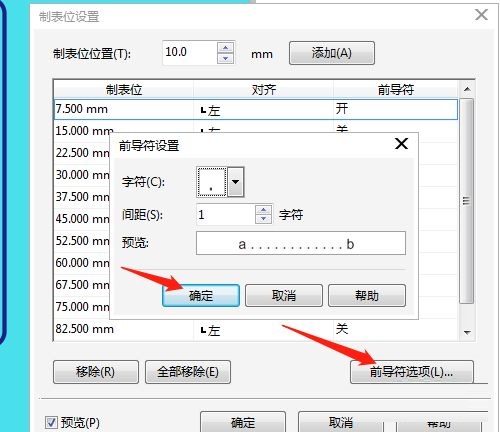Increase 制表位位置 value with up arrow

coord(226,48)
